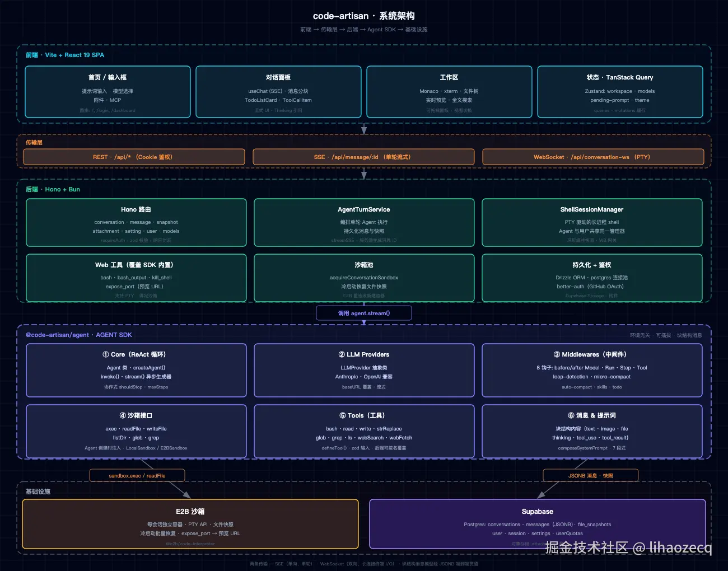Click the "环境无关 · 可插拔 · 块结构消息" note
The height and width of the screenshot is (571, 728).
(x=666, y=335)
